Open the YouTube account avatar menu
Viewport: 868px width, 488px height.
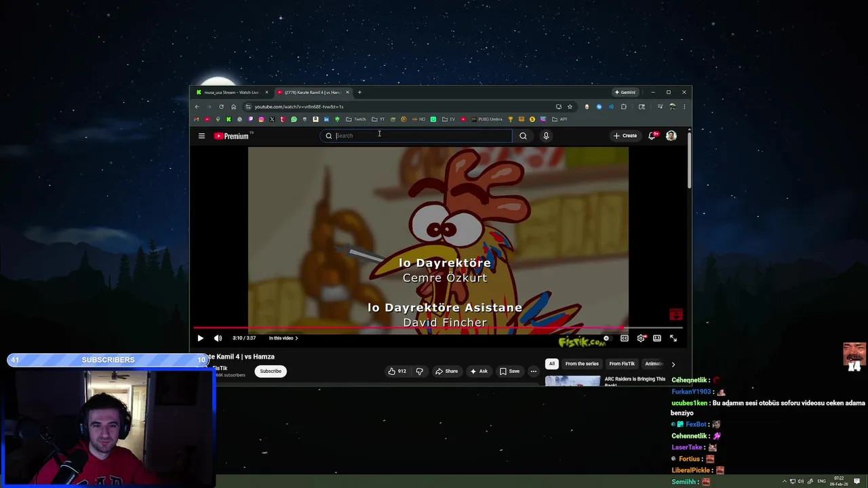tap(671, 136)
